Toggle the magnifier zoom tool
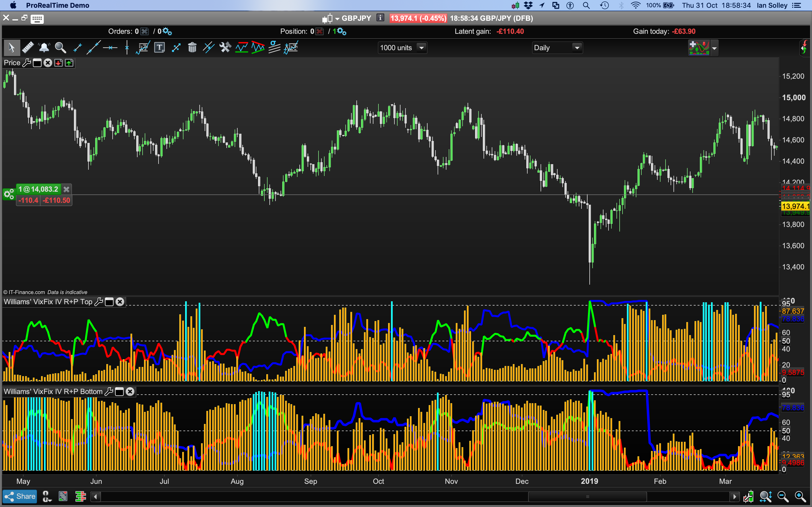 tap(60, 48)
